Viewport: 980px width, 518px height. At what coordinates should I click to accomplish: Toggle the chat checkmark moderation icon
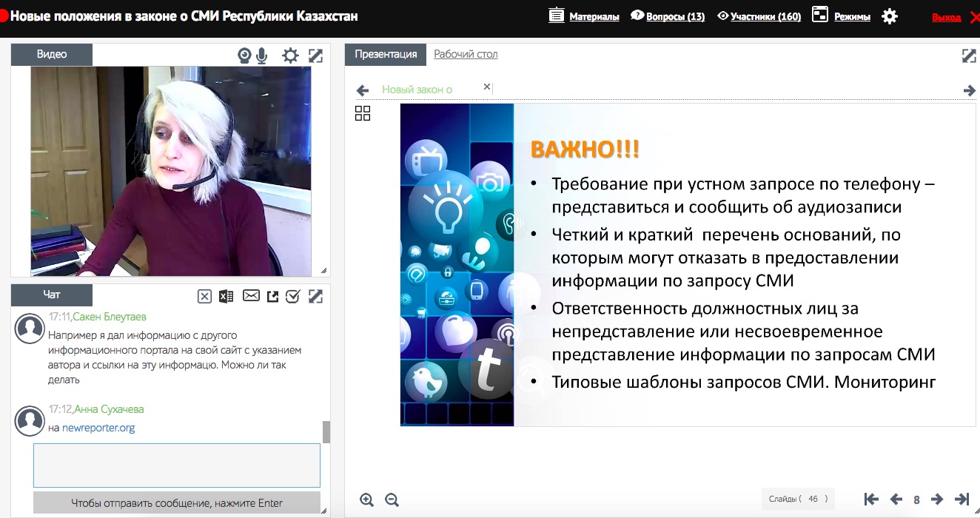292,296
